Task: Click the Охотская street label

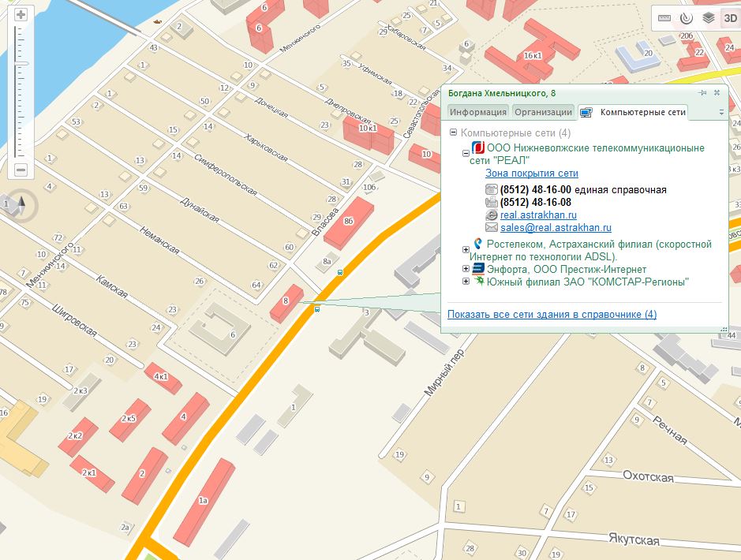Action: [648, 476]
